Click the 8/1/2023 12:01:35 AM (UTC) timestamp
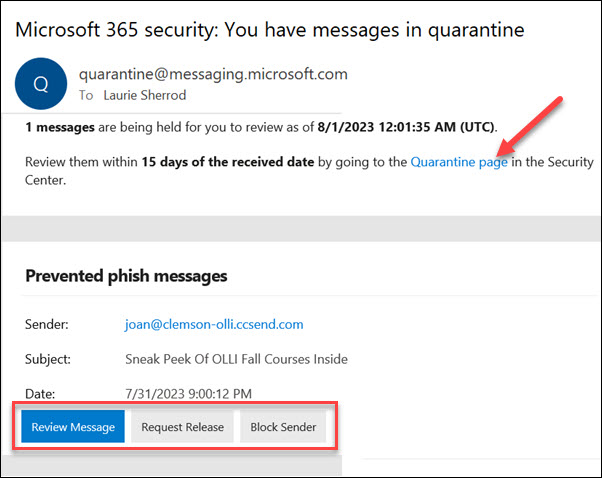Viewport: 602px width, 478px height. pyautogui.click(x=406, y=127)
